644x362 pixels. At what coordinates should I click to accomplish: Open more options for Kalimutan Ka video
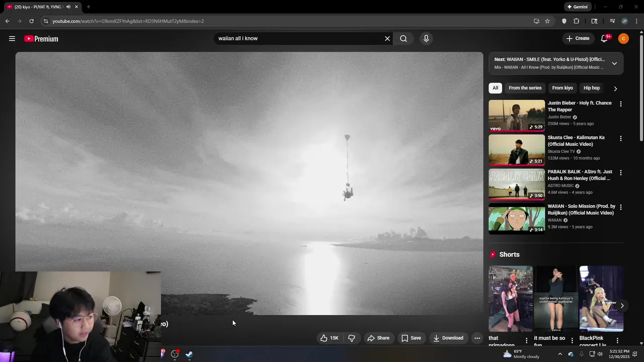pyautogui.click(x=620, y=138)
